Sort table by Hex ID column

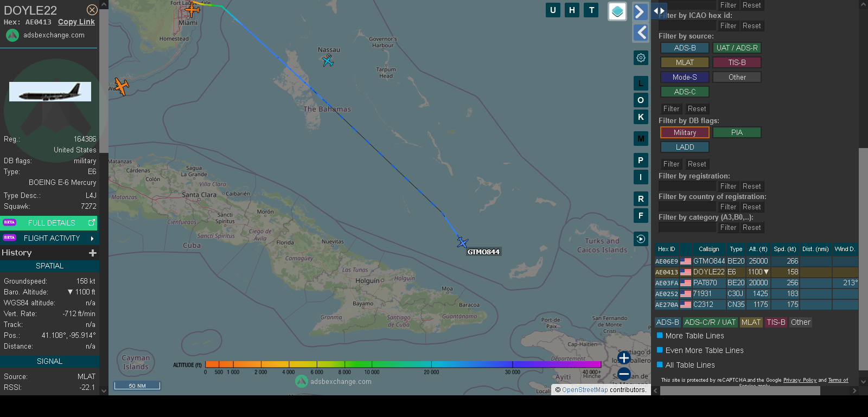666,249
